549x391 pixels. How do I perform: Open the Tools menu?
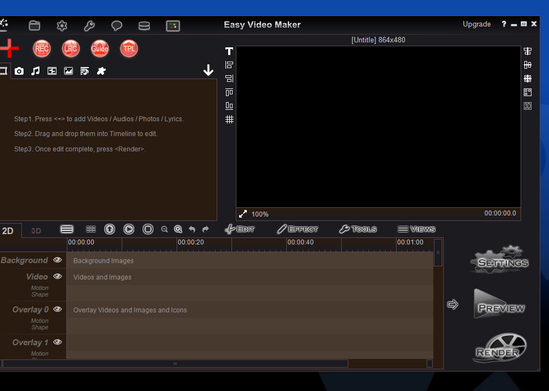[358, 229]
